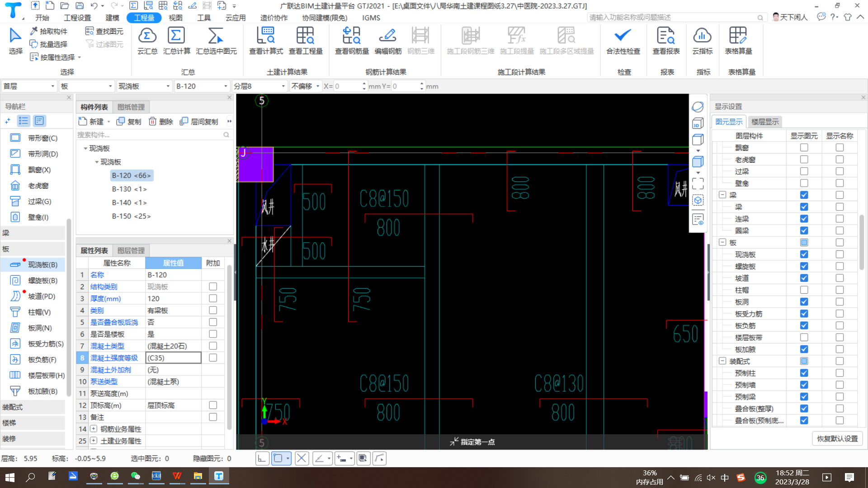Open 查看计算式 tool
868x488 pixels.
266,41
